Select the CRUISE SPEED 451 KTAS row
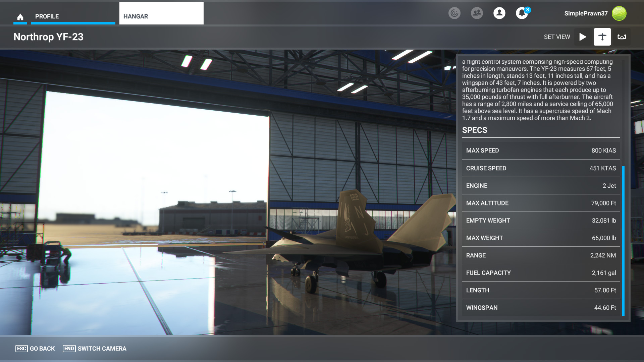The height and width of the screenshot is (362, 644). tap(541, 168)
